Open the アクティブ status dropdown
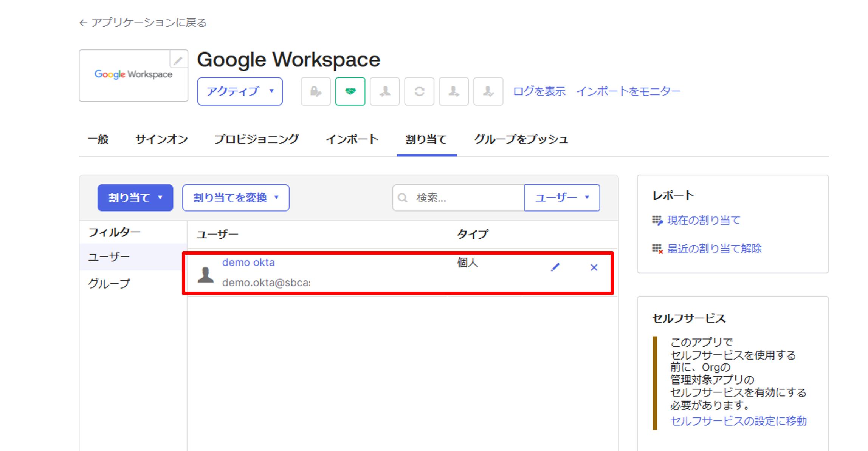This screenshot has height=451, width=868. [x=240, y=91]
